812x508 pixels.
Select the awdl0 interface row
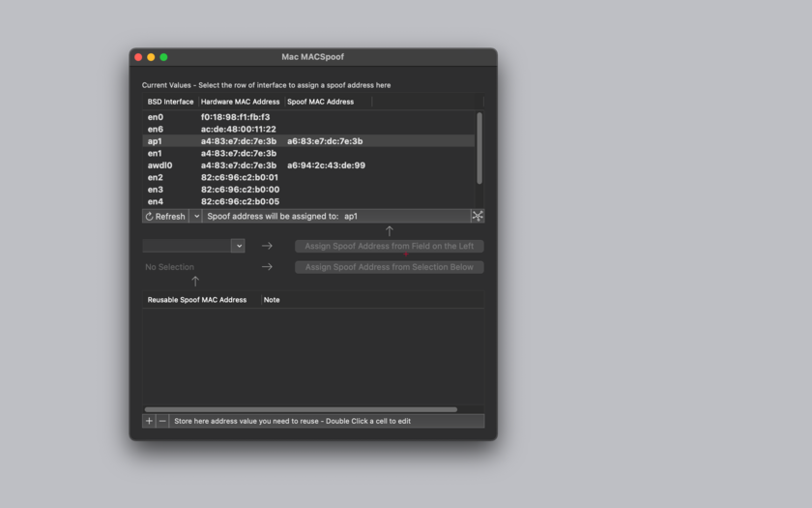coord(308,165)
